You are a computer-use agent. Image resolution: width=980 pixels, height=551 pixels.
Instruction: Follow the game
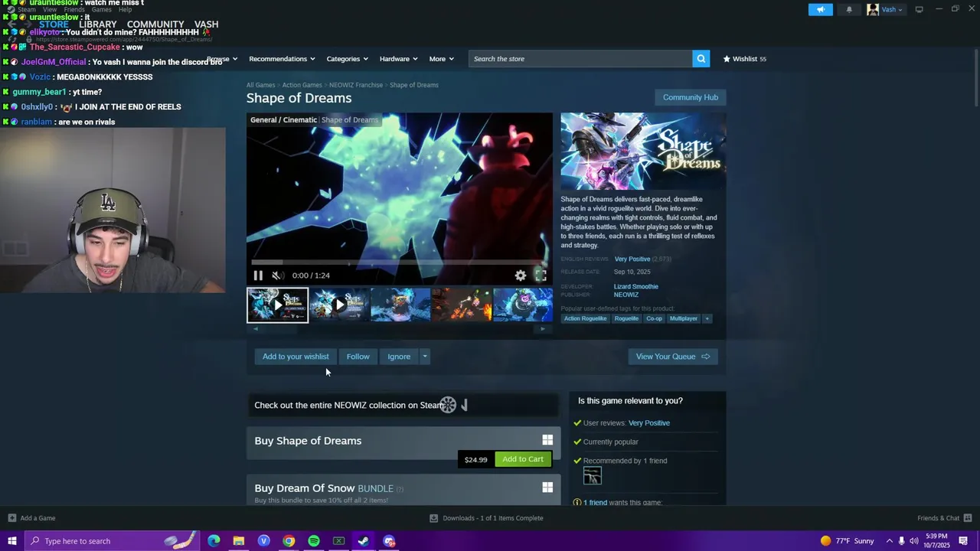coord(358,357)
